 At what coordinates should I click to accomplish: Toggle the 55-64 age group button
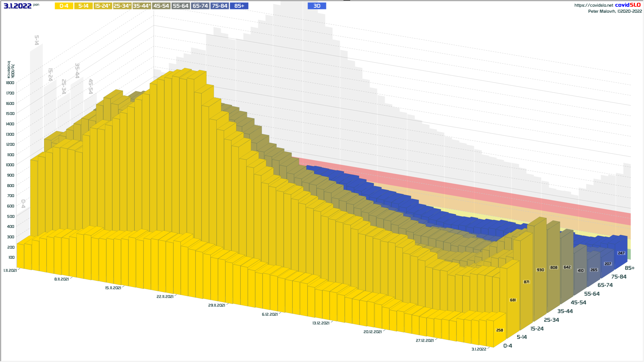(180, 6)
